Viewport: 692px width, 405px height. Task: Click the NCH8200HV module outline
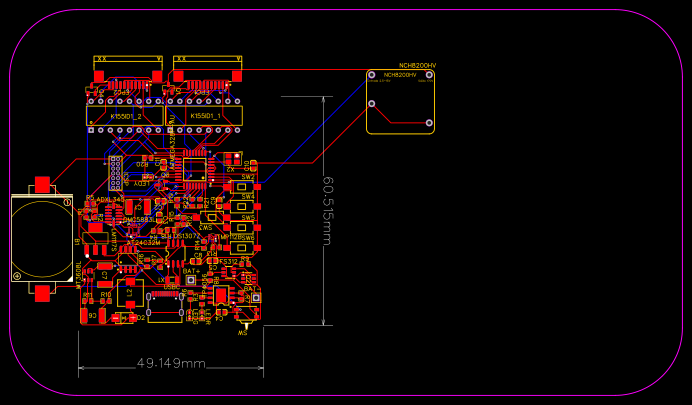(400, 101)
